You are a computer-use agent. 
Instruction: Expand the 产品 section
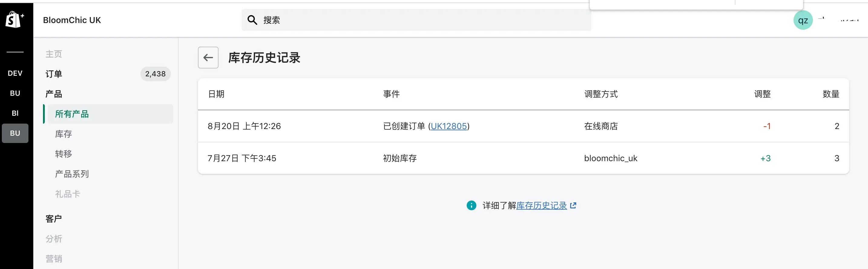(x=54, y=94)
